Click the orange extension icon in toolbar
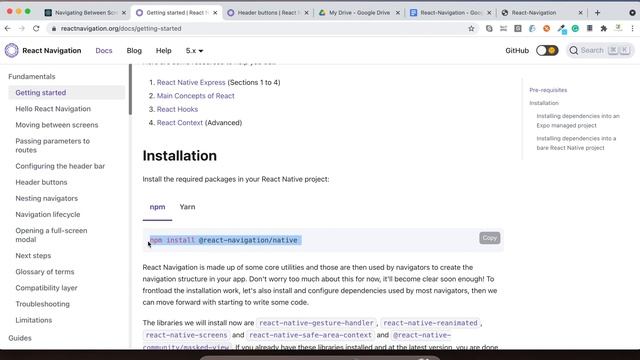The image size is (640, 360). pyautogui.click(x=547, y=29)
